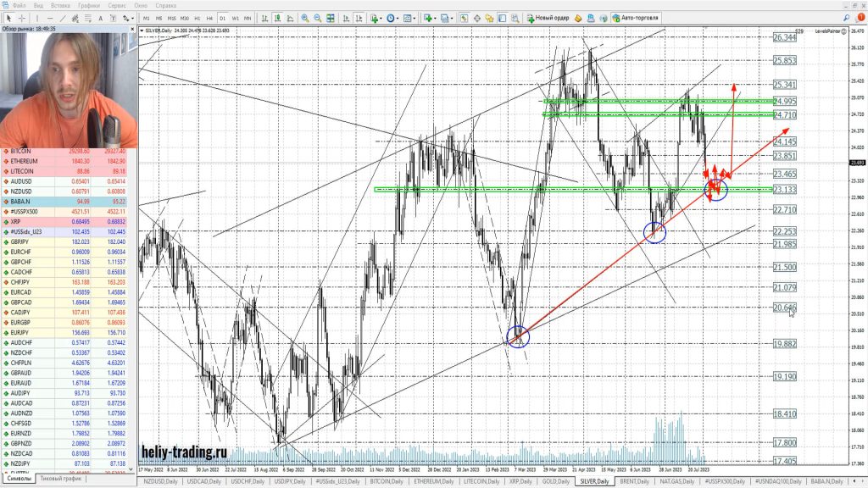Switch to the H4 timeframe
Viewport: 868px width, 488px height.
209,17
